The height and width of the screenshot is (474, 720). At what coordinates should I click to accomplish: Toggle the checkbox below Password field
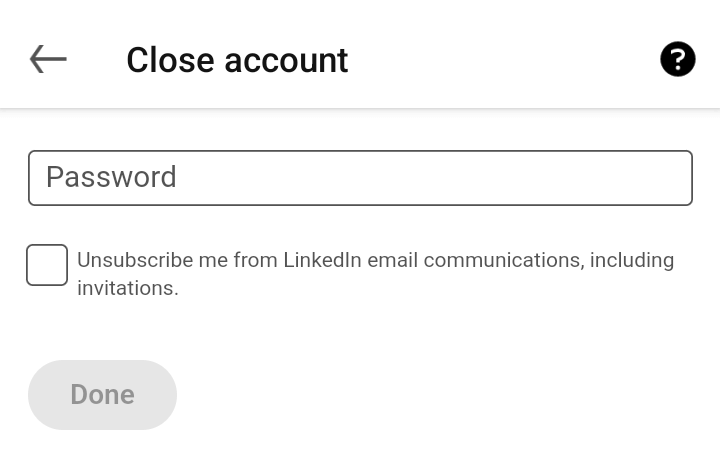coord(47,265)
